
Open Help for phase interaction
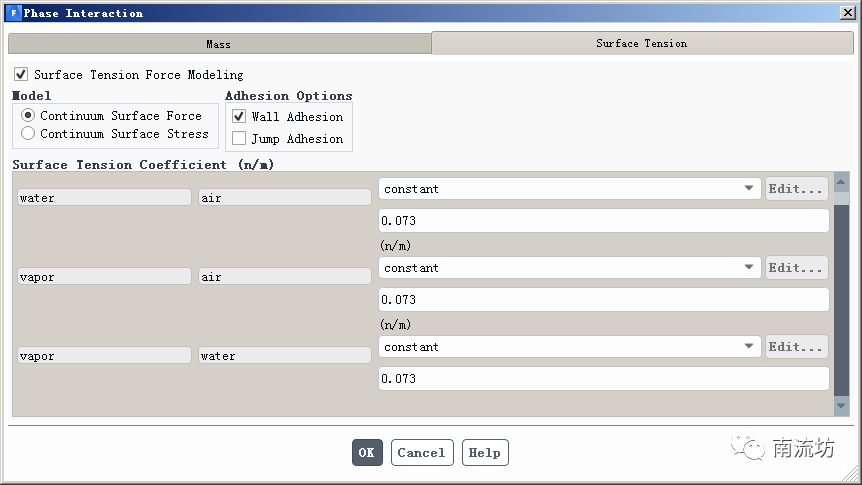tap(484, 453)
